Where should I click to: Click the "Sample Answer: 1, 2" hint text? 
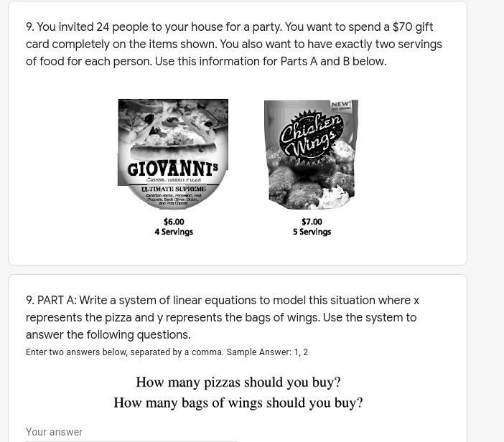point(267,352)
